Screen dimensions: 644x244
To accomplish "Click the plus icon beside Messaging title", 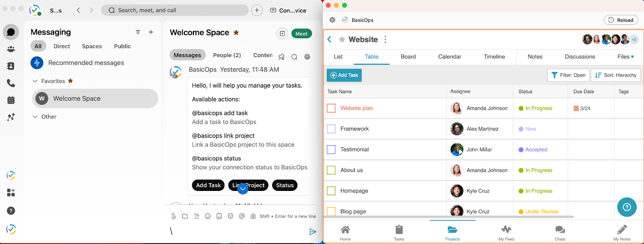I will pos(151,32).
